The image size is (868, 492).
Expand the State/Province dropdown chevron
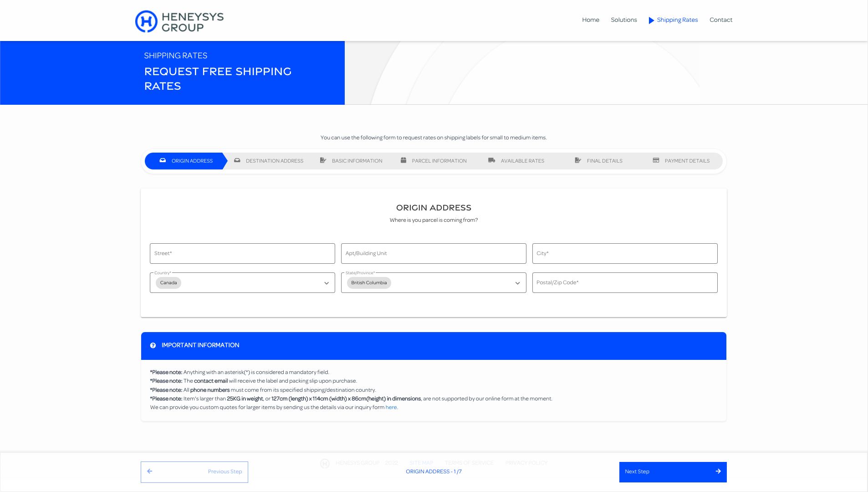517,283
